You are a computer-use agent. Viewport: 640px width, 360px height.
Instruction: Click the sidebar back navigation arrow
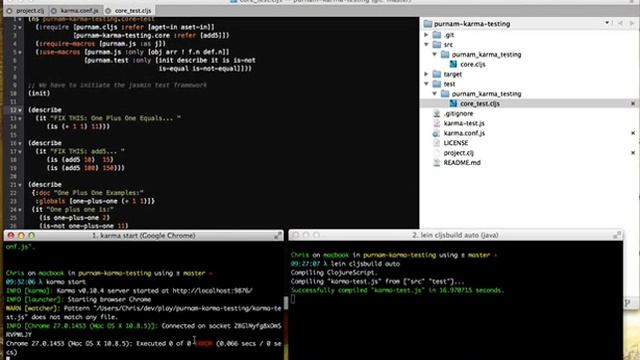pos(620,23)
